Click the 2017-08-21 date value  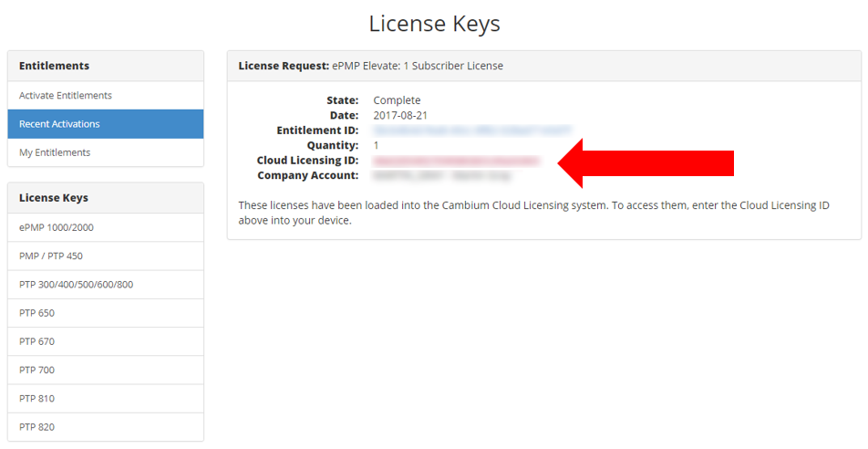(400, 116)
